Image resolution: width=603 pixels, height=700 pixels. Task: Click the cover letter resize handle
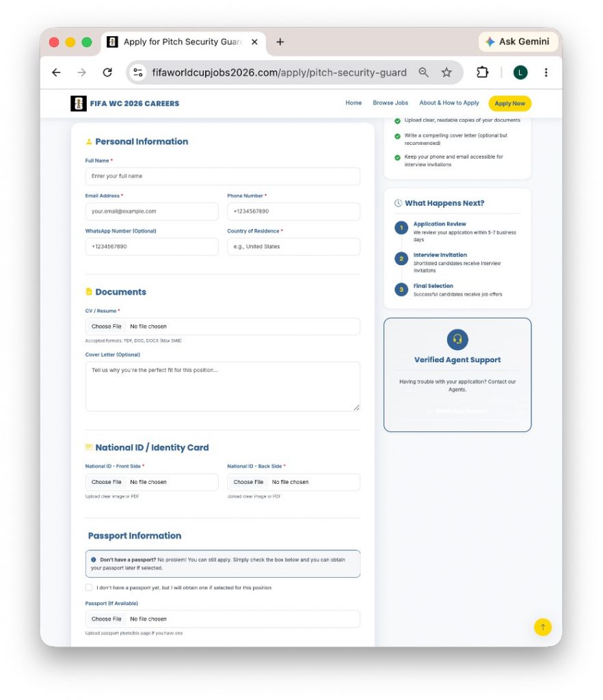[356, 407]
